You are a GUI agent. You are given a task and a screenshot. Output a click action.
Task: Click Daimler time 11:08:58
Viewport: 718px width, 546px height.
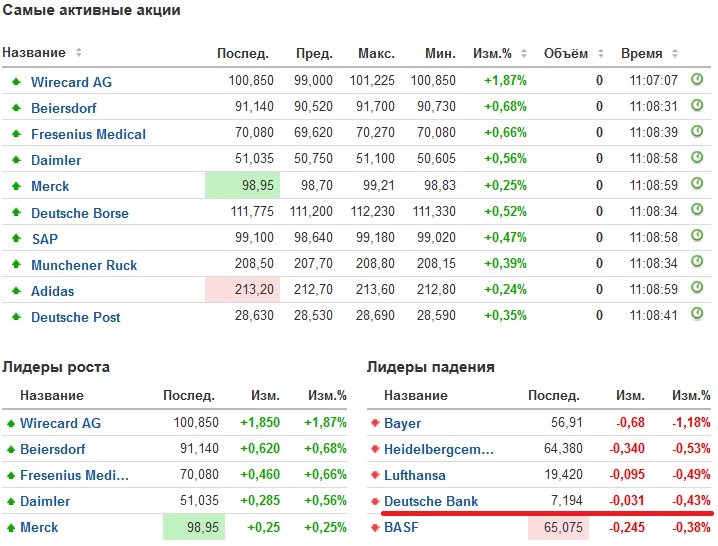tap(653, 158)
